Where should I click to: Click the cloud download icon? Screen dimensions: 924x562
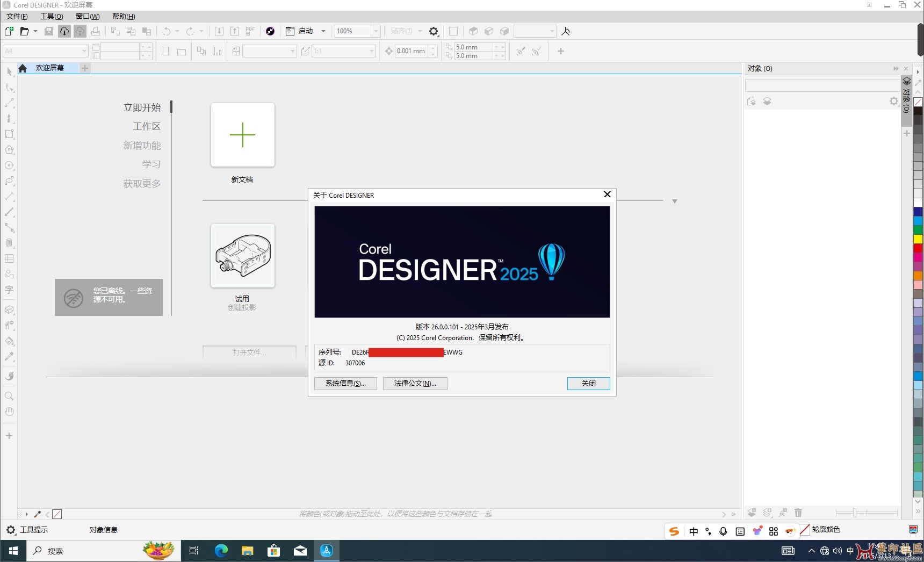tap(64, 31)
